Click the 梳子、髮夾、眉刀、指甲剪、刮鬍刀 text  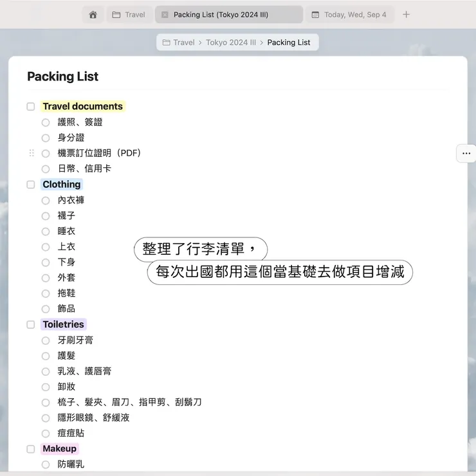pos(130,402)
